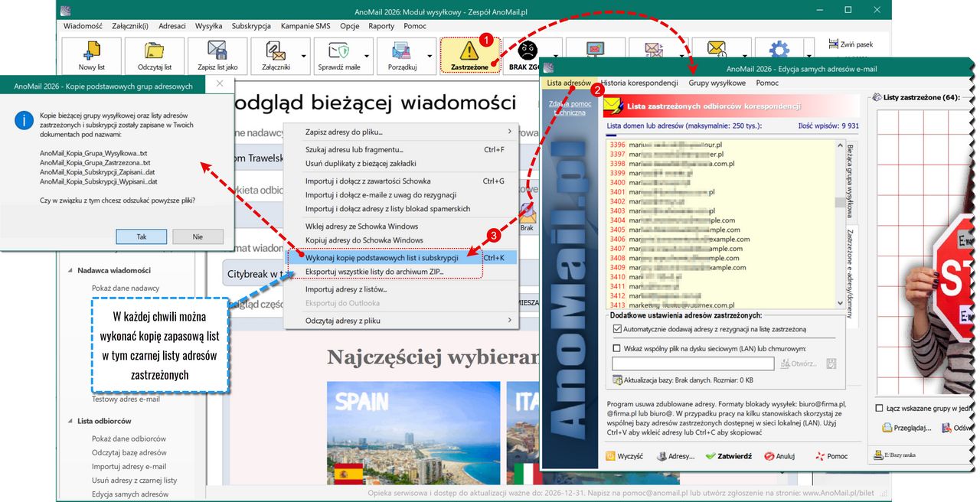Open Grupy wysyłkowe menu
Screen dimensions: 980x502
(x=717, y=83)
